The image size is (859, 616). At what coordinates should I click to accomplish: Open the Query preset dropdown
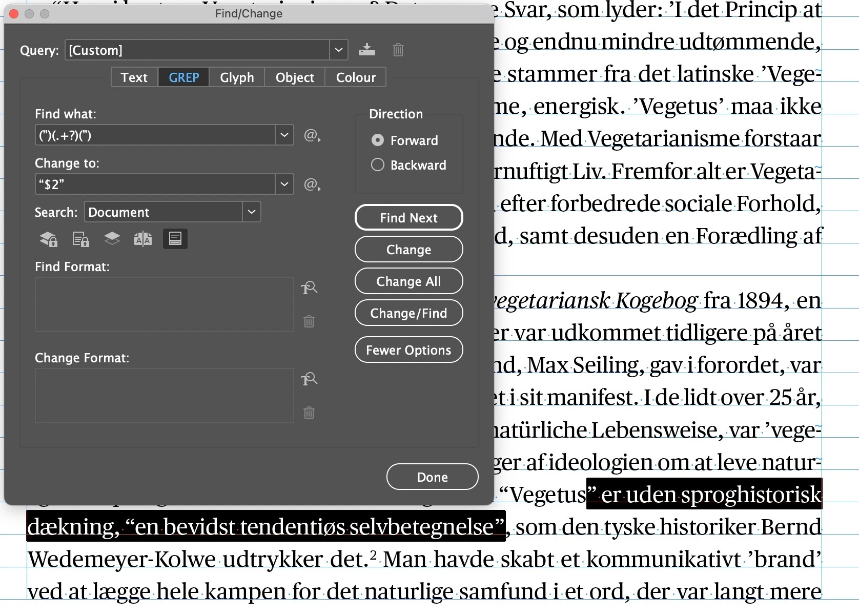coord(338,50)
